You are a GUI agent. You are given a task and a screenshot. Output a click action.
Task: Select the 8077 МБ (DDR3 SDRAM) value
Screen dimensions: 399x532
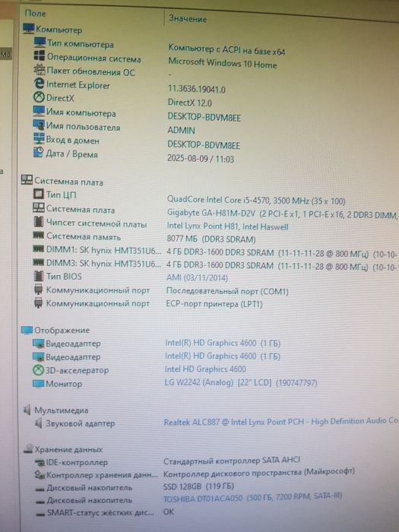click(211, 239)
